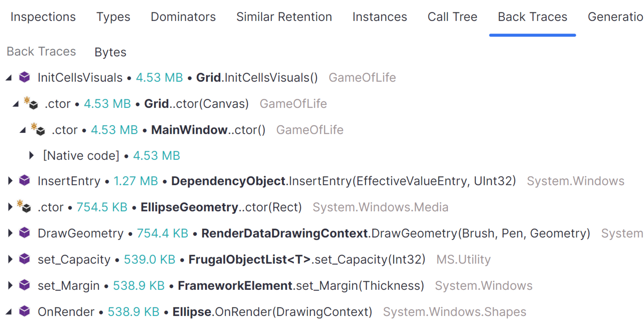Click the purple cube icon of DrawGeometry row
This screenshot has height=322, width=644.
(25, 233)
